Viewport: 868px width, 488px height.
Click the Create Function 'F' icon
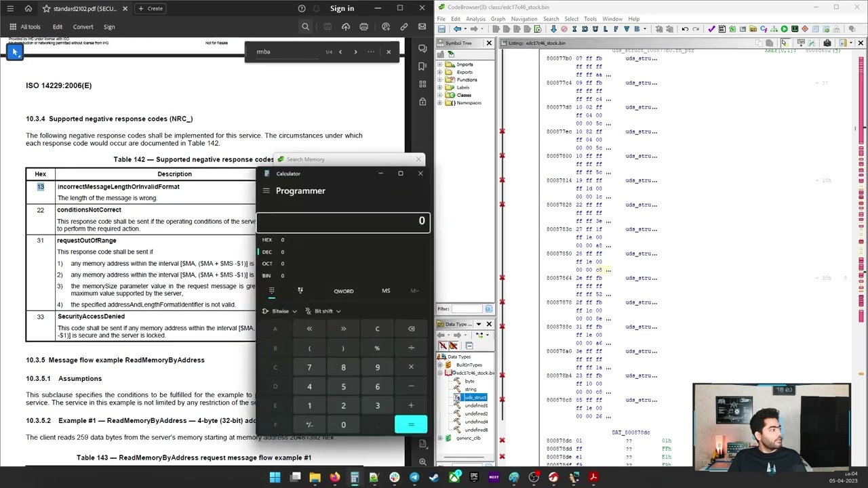pyautogui.click(x=616, y=29)
